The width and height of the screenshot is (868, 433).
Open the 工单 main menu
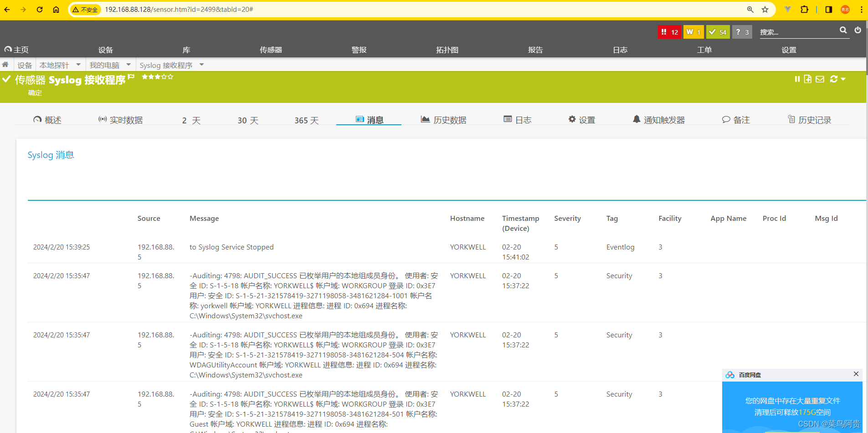tap(704, 50)
